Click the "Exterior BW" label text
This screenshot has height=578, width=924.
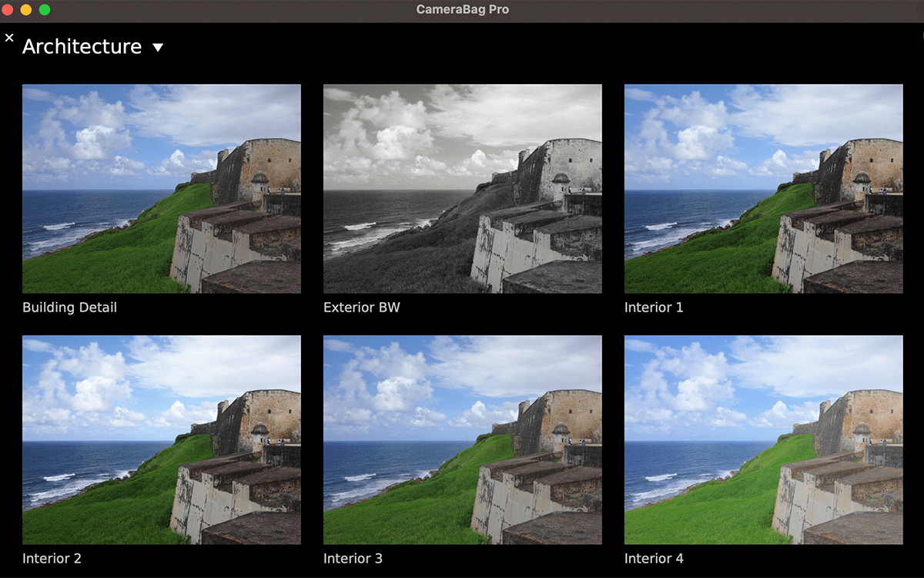[x=362, y=307]
